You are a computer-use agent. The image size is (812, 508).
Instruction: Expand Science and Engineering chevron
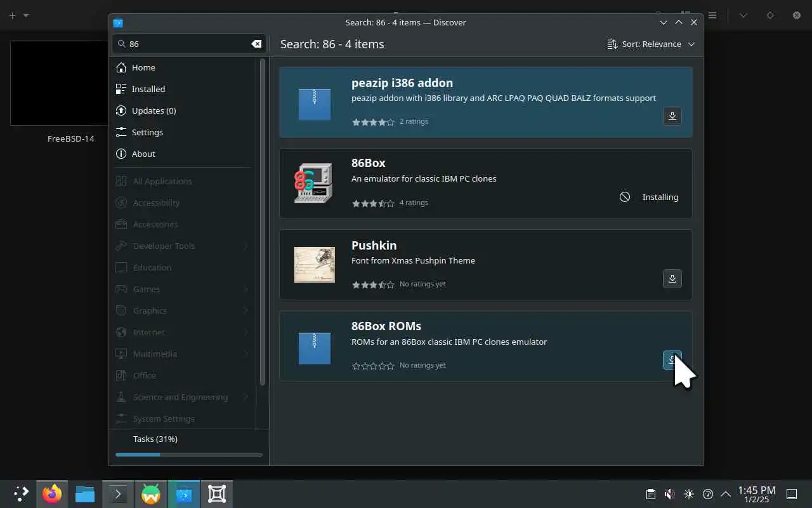pyautogui.click(x=246, y=397)
